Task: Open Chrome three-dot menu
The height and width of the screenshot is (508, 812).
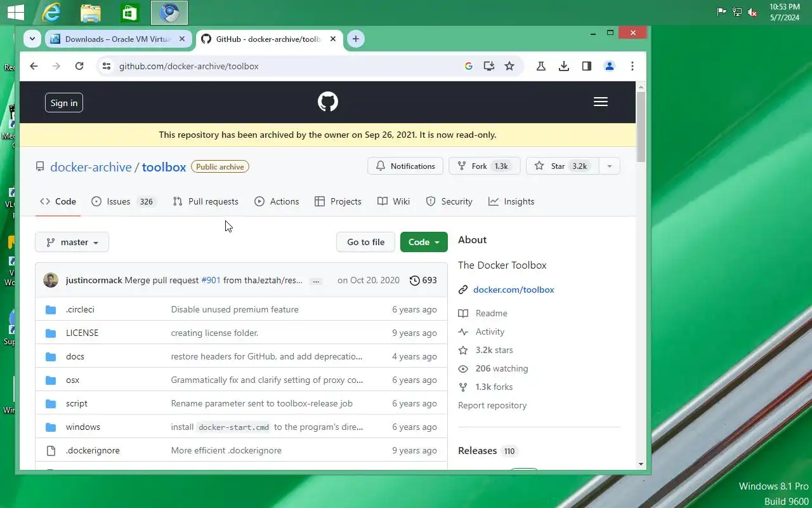Action: tap(632, 66)
